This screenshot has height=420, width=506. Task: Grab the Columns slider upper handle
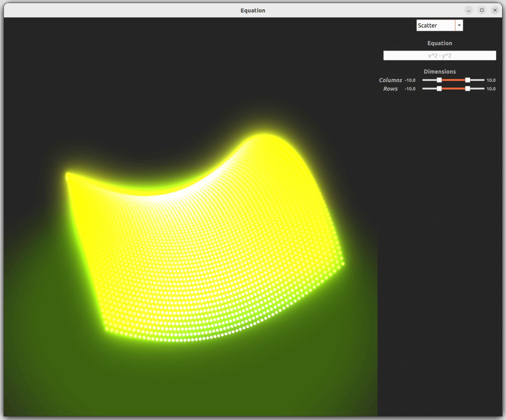(467, 80)
